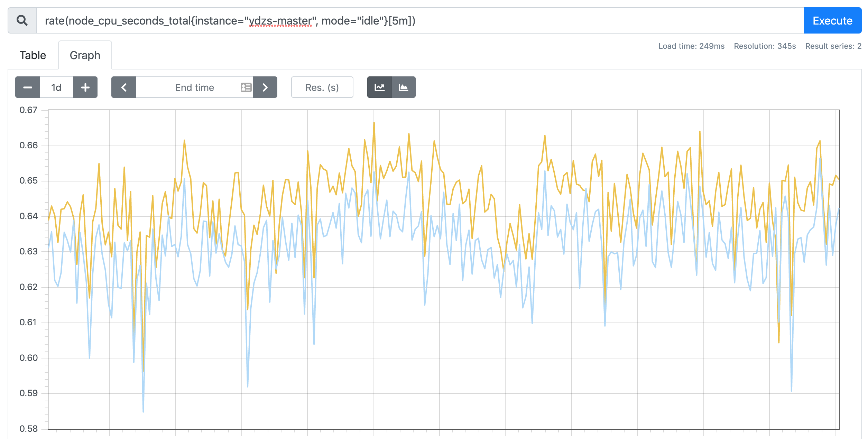Click the yellow series peak near 0.67
This screenshot has width=868, height=439.
(x=374, y=122)
